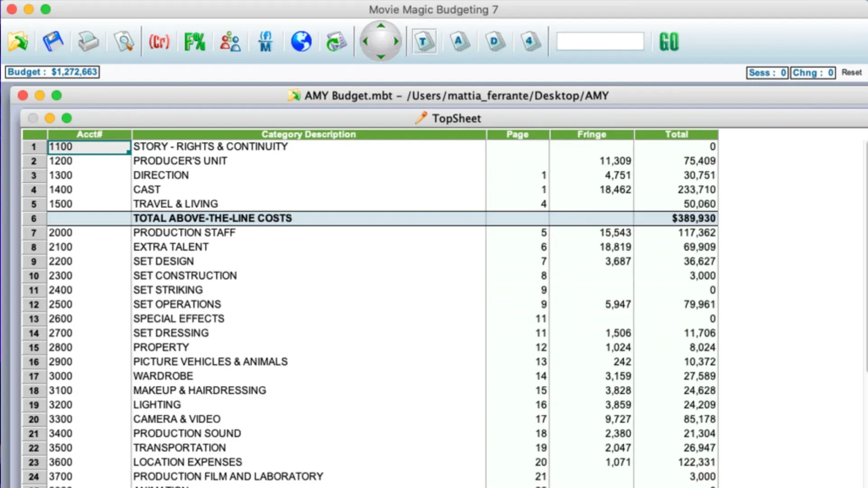Click the Save floppy disk icon
868x488 pixels.
[x=53, y=42]
